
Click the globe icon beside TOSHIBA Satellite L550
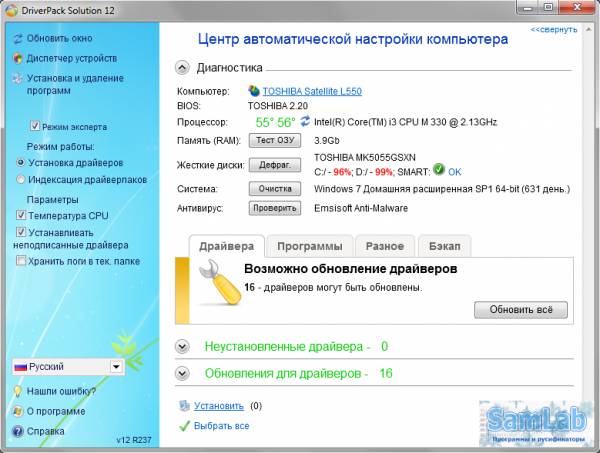254,91
